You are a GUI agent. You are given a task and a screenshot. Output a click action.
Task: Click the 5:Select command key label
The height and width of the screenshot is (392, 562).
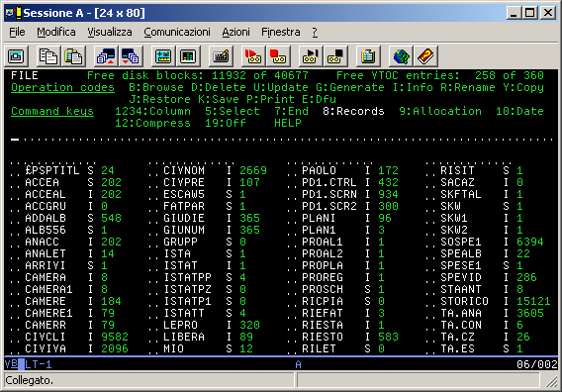[x=233, y=111]
